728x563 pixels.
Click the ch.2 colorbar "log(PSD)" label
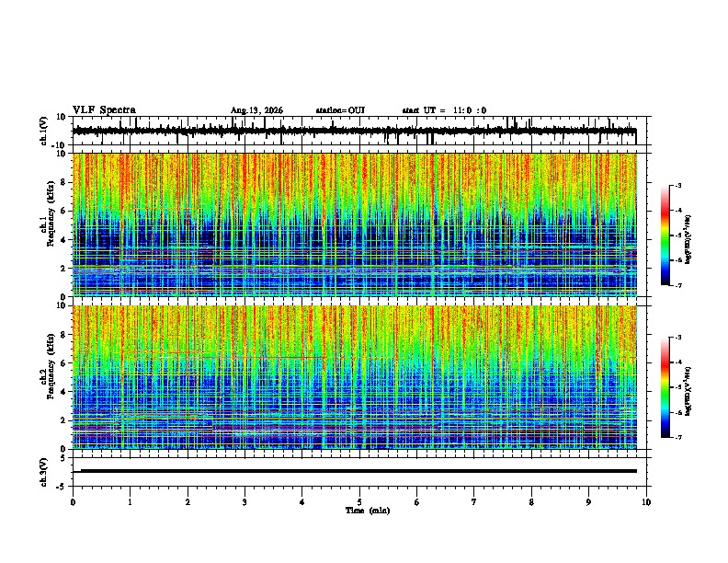688,391
